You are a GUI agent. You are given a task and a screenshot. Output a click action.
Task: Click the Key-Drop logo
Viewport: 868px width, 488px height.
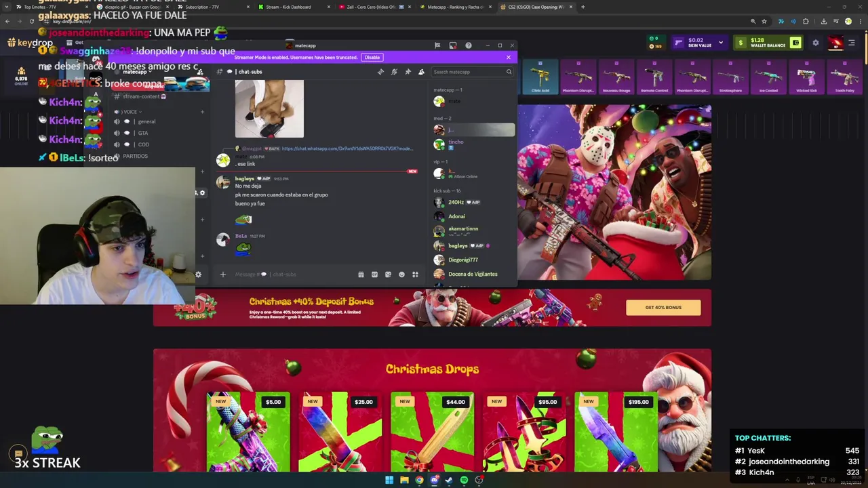point(31,43)
